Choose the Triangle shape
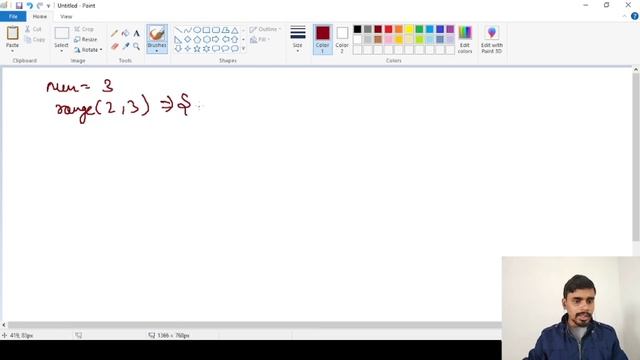Viewport: 640px width, 360px height. tap(235, 30)
